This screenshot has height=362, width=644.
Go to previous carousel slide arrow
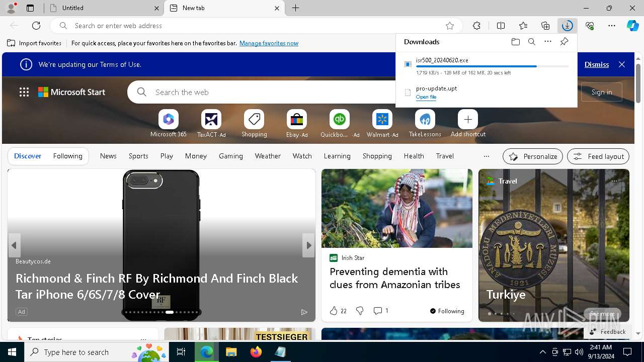[x=14, y=245]
